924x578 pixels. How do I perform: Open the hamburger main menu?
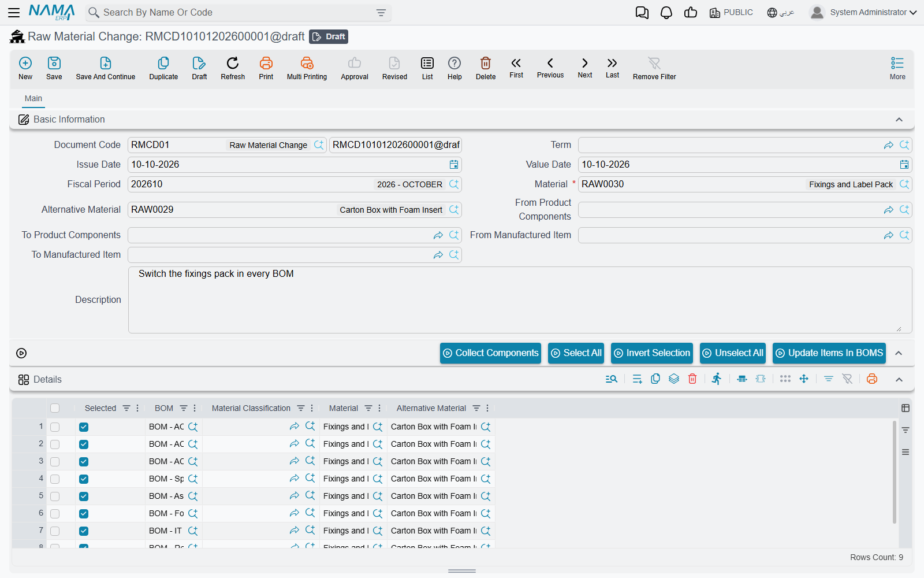14,12
